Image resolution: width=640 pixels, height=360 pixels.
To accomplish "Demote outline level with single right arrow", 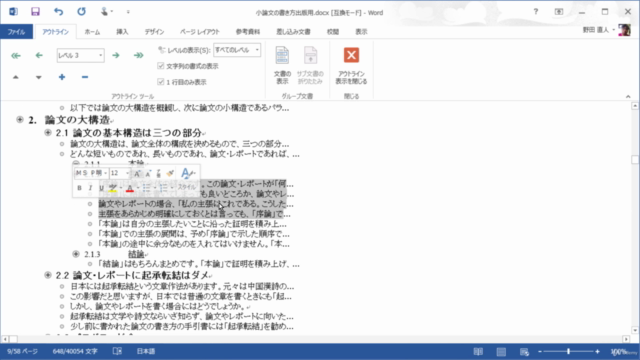I will pos(116,56).
